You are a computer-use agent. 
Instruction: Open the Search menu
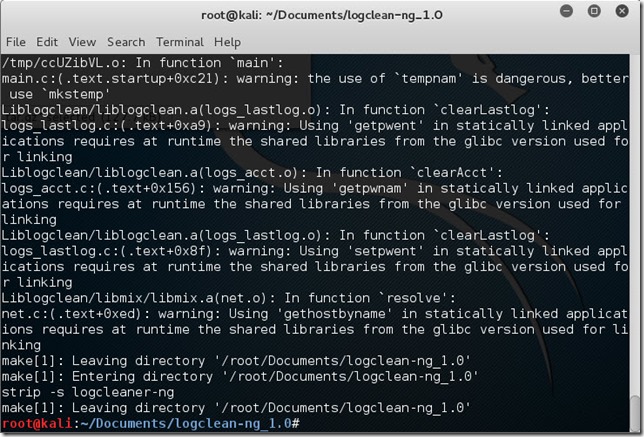(x=126, y=42)
